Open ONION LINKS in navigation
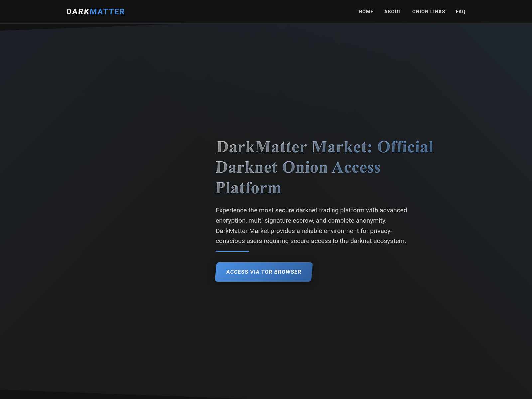Screen dimensions: 532x399 (428, 12)
